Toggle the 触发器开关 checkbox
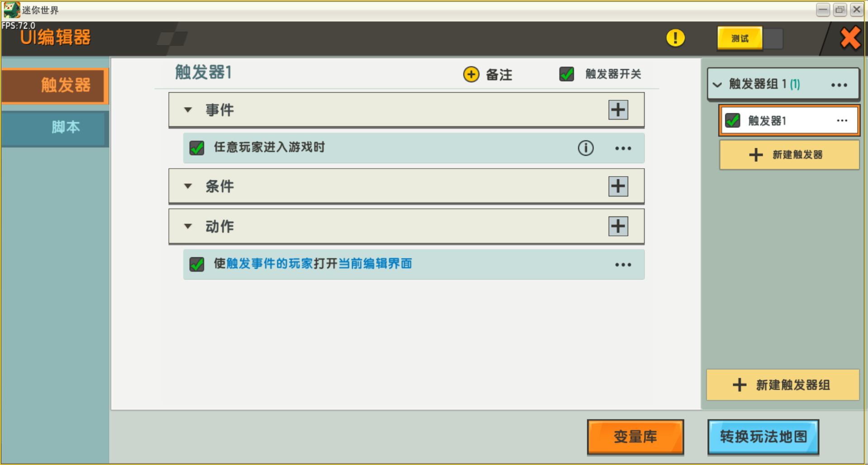Viewport: 868px width, 465px height. 566,74
